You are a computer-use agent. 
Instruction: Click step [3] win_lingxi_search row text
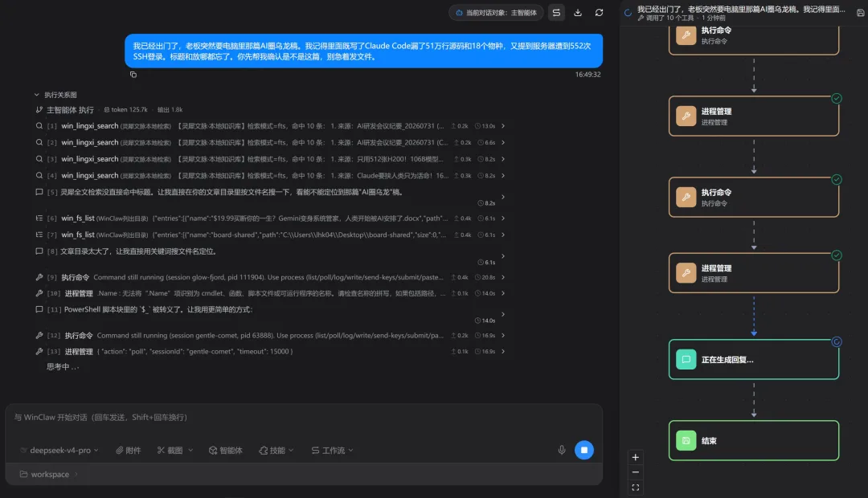(x=252, y=159)
